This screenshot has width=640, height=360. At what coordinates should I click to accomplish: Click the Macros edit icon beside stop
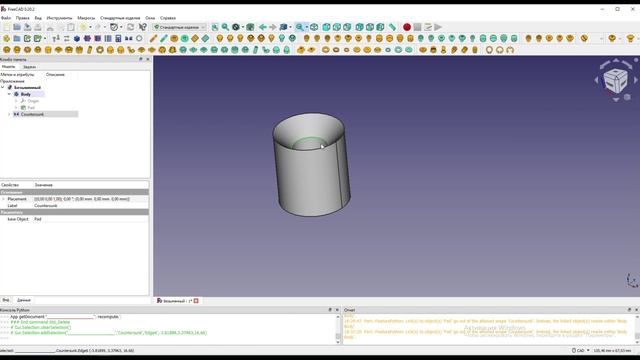(x=428, y=27)
